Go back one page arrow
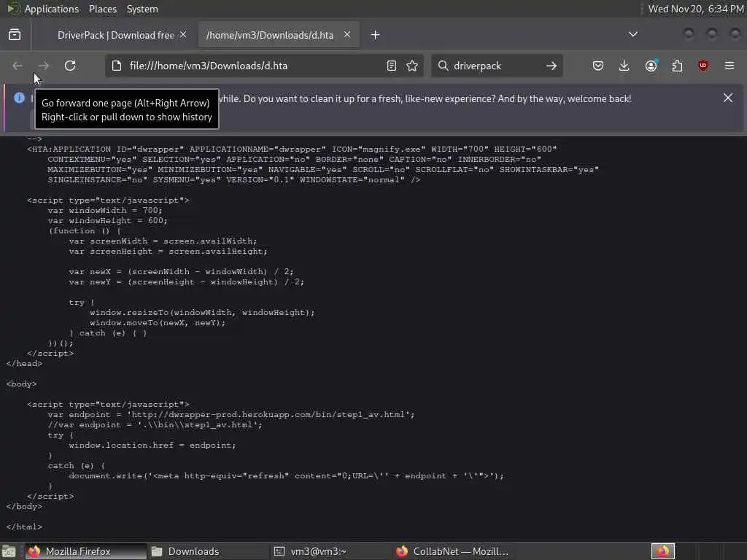 coord(18,66)
